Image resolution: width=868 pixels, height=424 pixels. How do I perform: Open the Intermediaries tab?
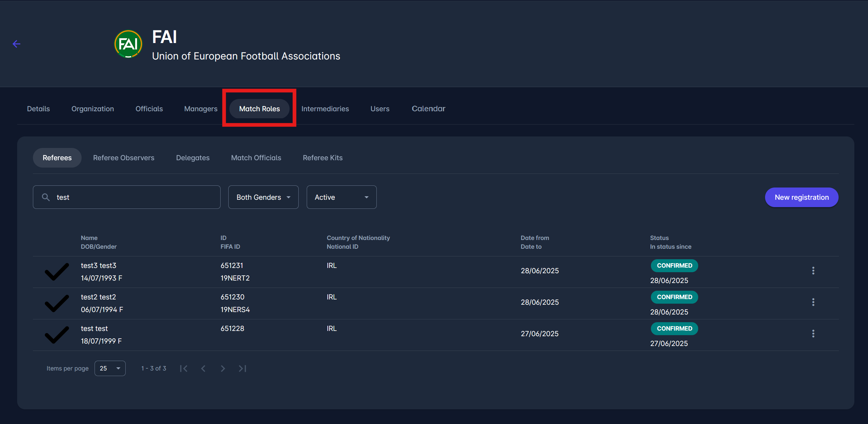click(x=325, y=109)
